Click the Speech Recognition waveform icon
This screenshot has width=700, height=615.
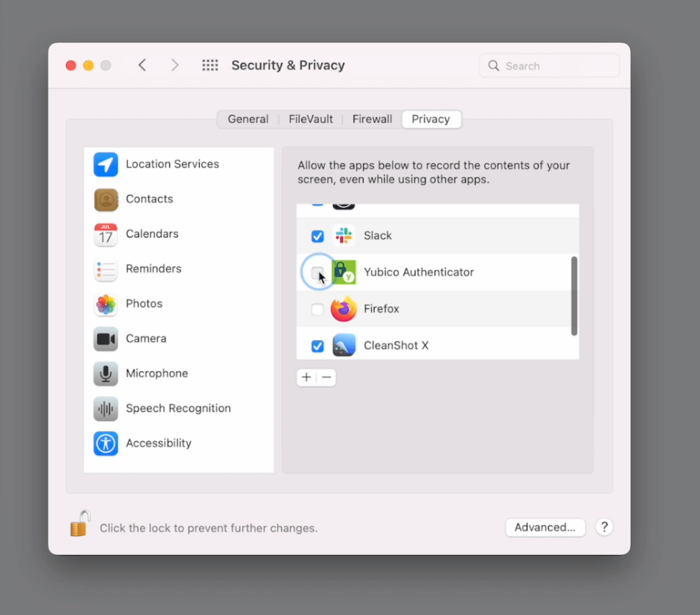coord(106,409)
